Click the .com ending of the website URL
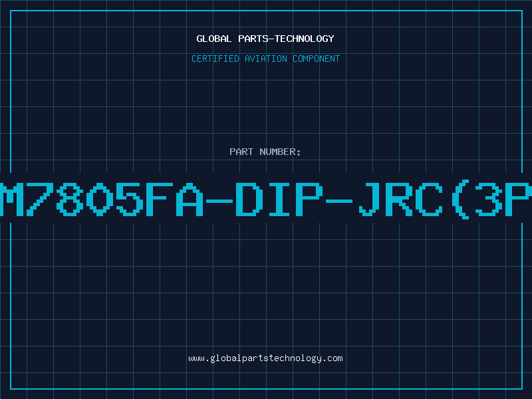 pos(332,358)
